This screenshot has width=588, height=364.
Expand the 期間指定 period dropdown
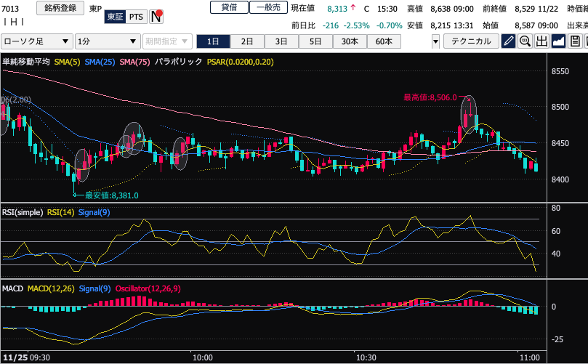tap(167, 41)
